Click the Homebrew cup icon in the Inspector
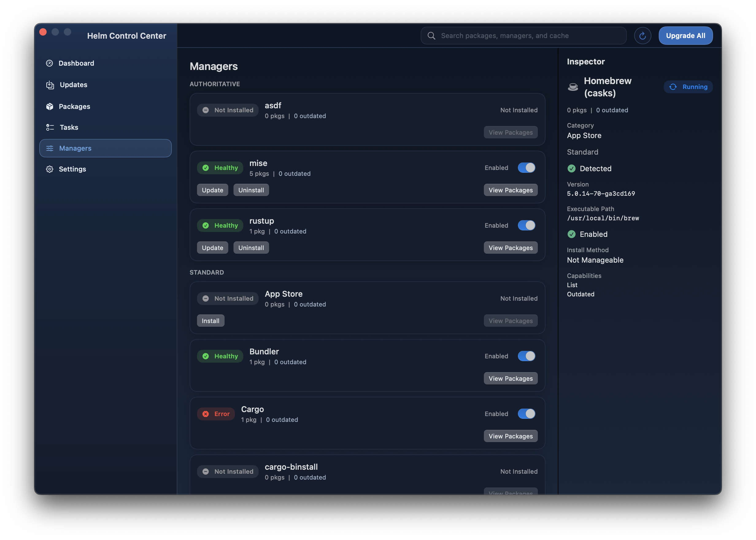The width and height of the screenshot is (756, 540). click(x=573, y=87)
